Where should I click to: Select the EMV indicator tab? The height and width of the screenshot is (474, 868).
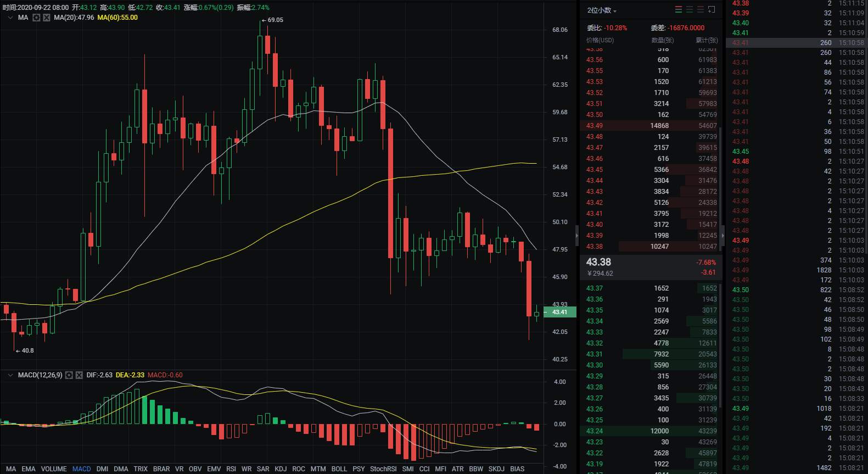[214, 469]
